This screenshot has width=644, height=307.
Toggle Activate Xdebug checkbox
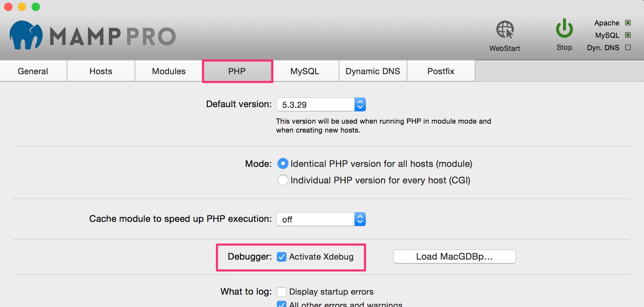coord(282,257)
